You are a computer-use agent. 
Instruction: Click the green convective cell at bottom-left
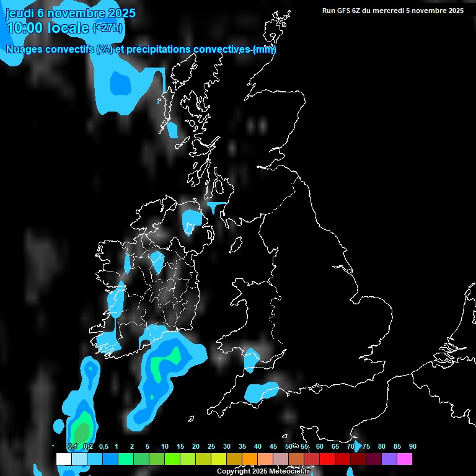click(x=81, y=429)
